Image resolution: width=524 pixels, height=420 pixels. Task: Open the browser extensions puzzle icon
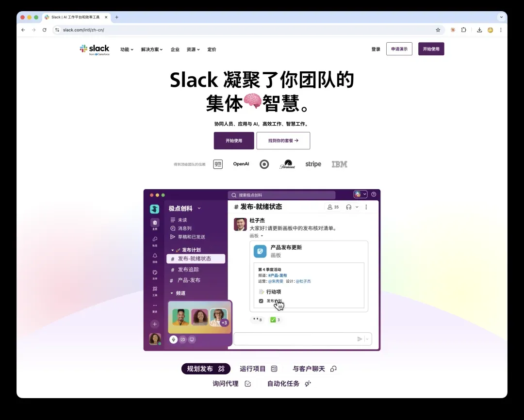tap(463, 30)
